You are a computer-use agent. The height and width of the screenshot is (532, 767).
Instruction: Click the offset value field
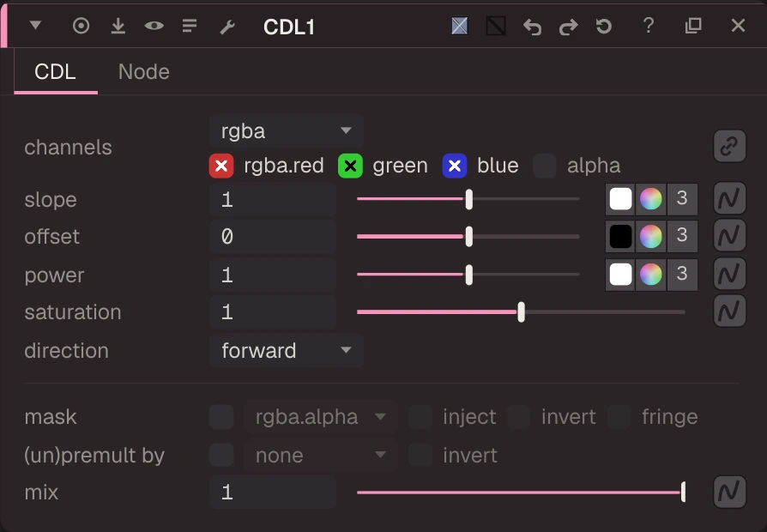273,237
